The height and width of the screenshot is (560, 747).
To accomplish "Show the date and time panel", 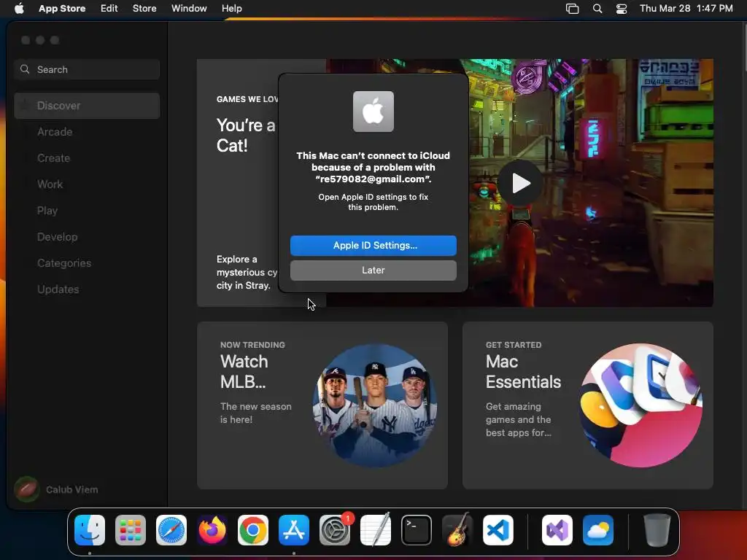I will tap(686, 9).
